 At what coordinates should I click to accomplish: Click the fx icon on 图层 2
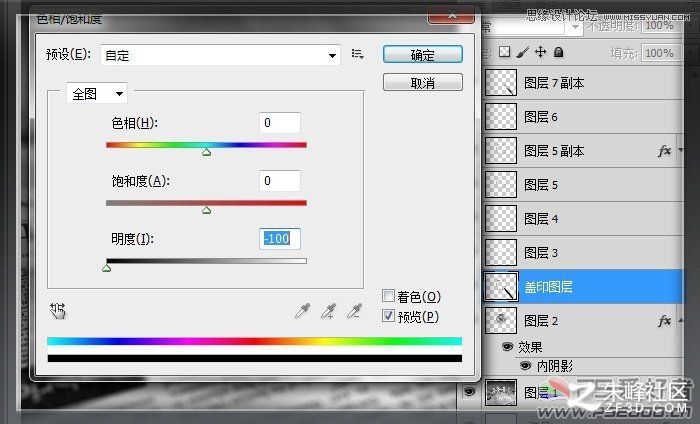(664, 320)
